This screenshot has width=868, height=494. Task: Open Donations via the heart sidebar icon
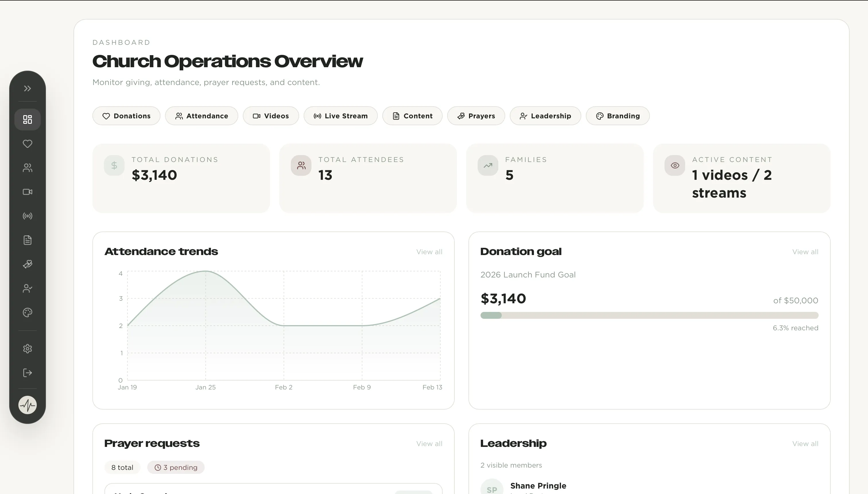point(28,144)
